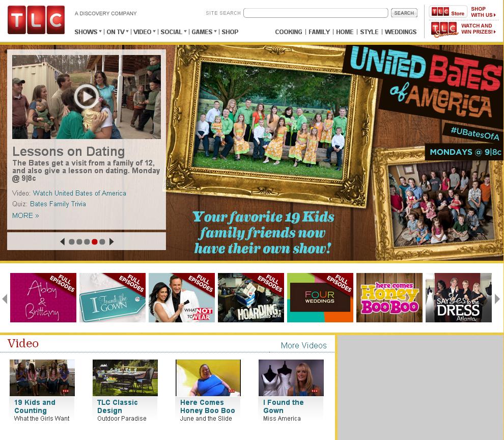504x440 pixels.
Task: Open the STYLE section
Action: 369,32
